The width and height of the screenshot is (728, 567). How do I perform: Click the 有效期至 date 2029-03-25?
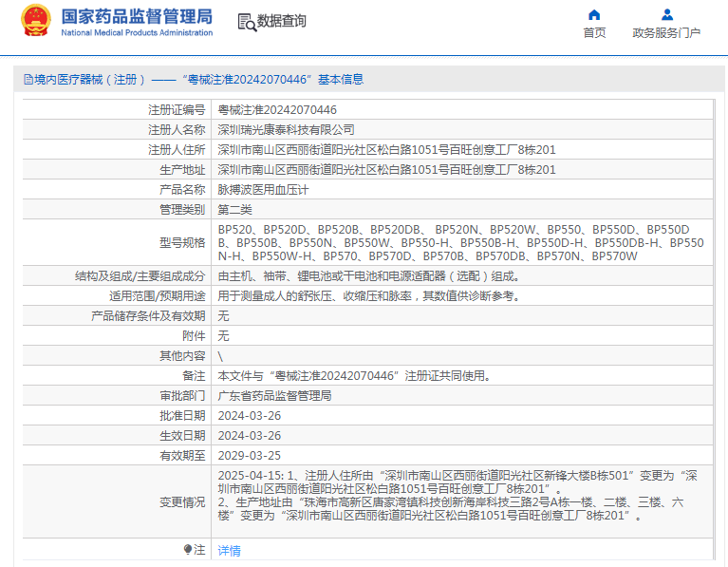click(x=250, y=456)
